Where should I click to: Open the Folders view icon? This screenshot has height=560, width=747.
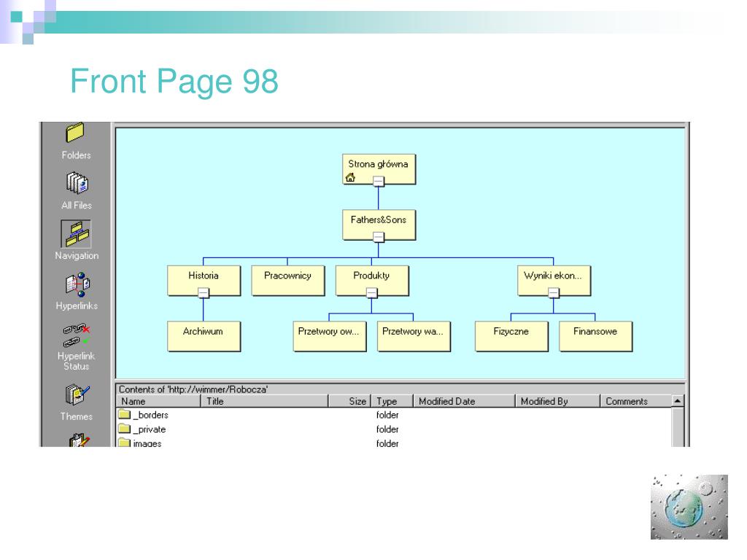point(75,133)
